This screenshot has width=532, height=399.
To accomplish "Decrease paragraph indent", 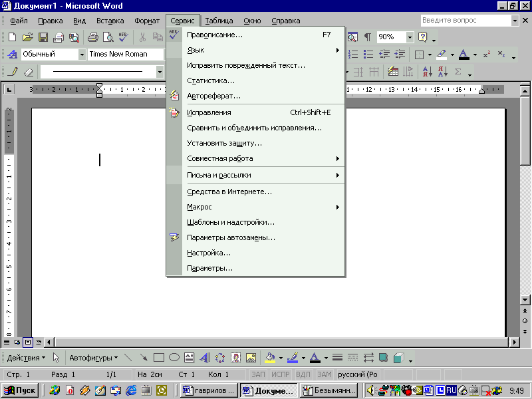I will coord(384,55).
